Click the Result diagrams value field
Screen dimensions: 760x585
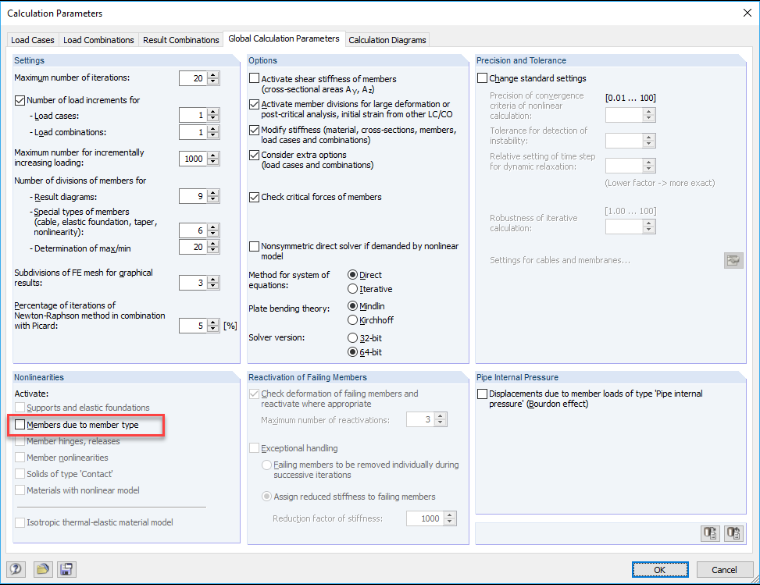[193, 196]
